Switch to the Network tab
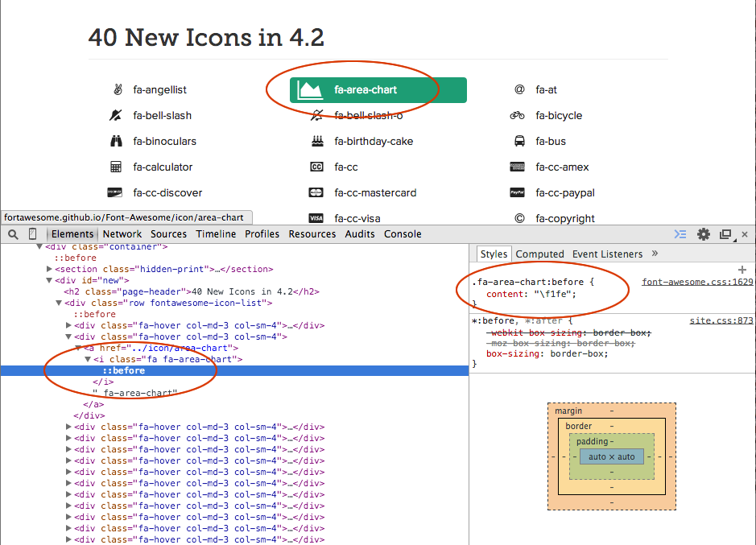 tap(122, 234)
